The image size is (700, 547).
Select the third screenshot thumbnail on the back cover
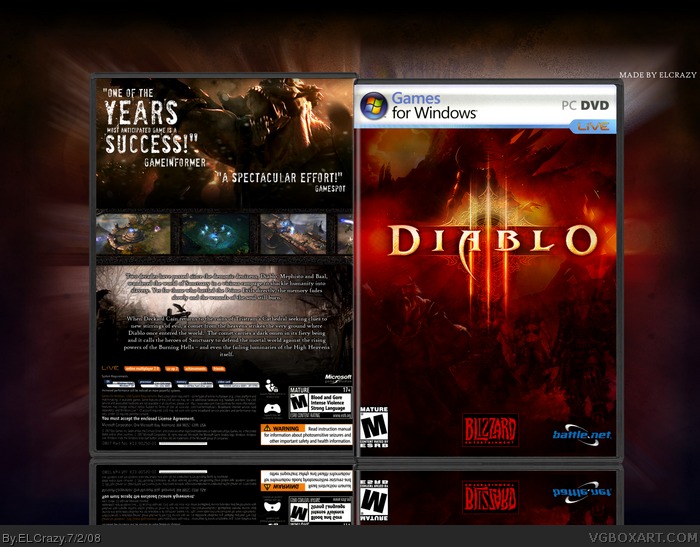[x=290, y=234]
